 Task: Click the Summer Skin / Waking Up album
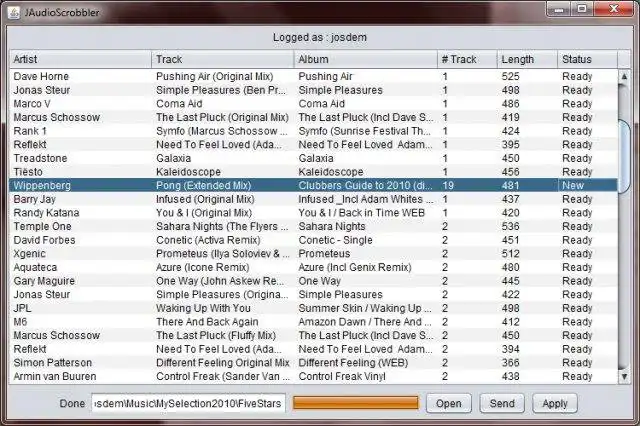[366, 308]
